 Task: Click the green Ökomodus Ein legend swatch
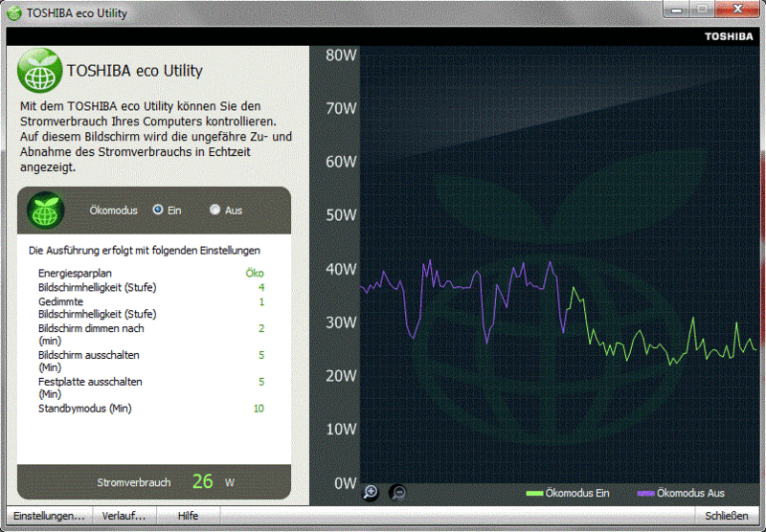(x=534, y=494)
